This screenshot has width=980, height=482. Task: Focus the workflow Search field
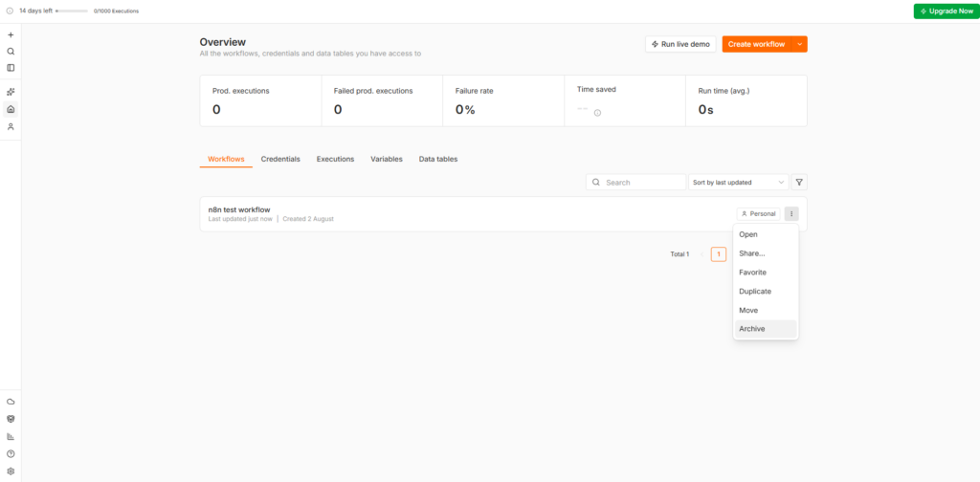(x=635, y=183)
